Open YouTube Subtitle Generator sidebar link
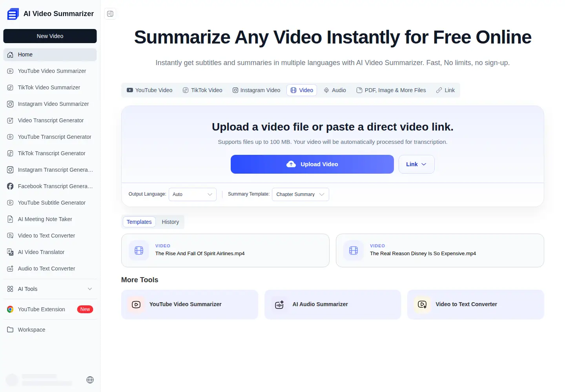 click(x=50, y=203)
